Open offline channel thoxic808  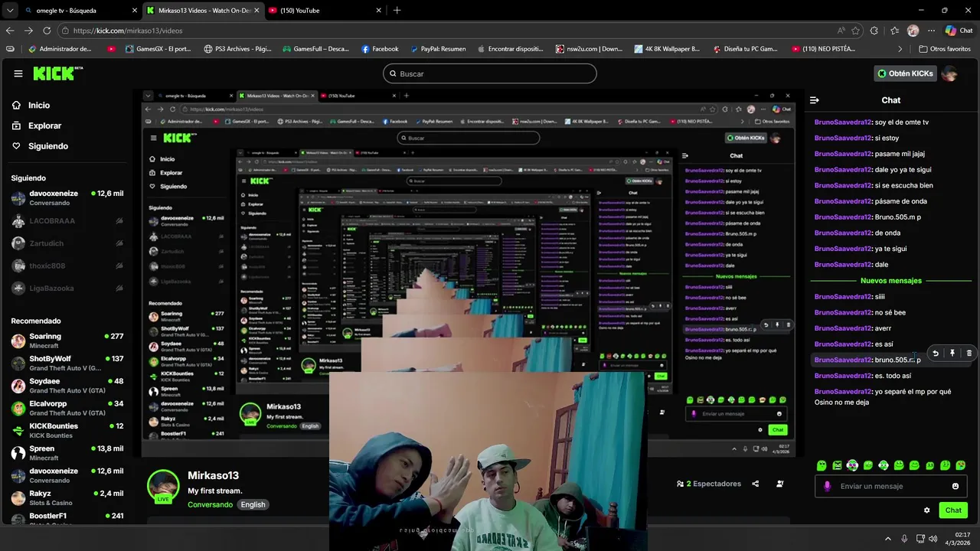[x=67, y=266]
